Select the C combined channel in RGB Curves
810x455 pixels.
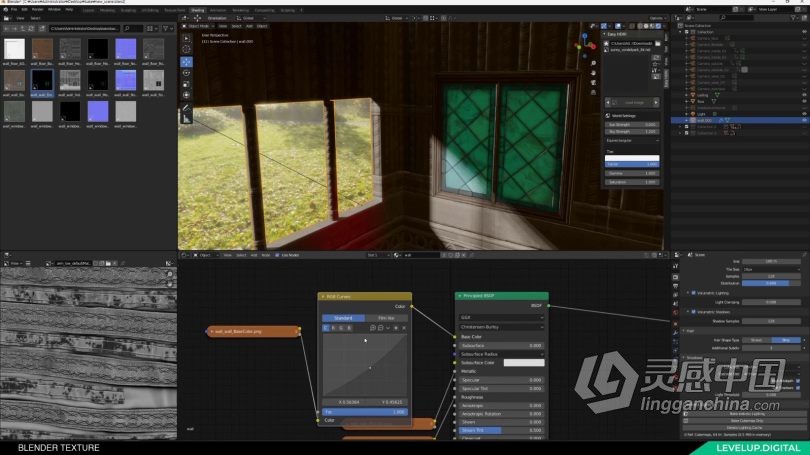point(325,328)
